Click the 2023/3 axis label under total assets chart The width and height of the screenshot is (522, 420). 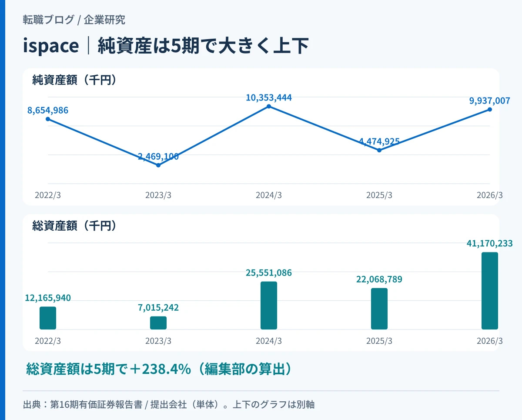(158, 341)
